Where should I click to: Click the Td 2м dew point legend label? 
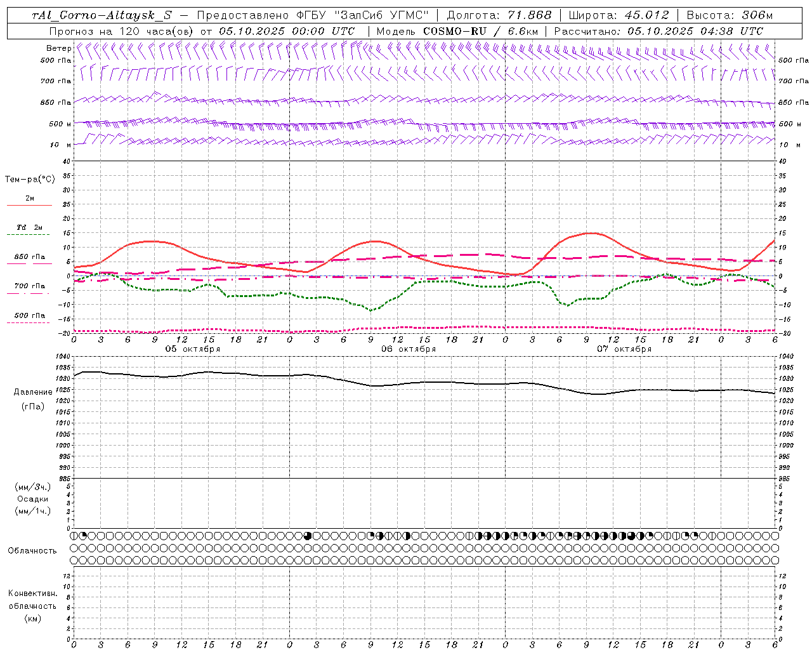[29, 227]
